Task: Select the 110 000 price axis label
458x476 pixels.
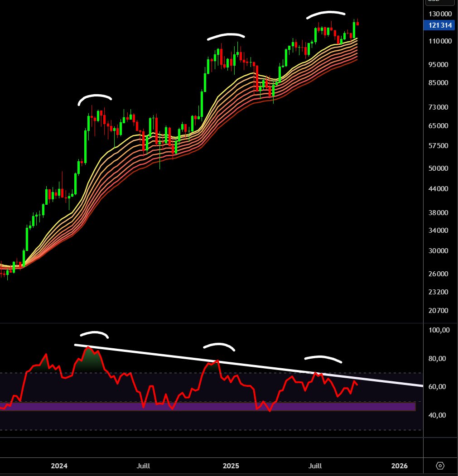Action: point(440,41)
